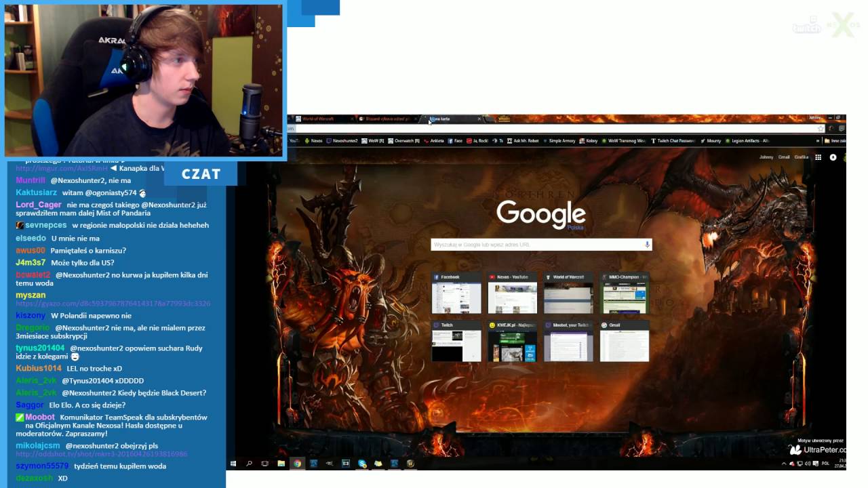Open the Gmail link at top right
This screenshot has height=488, width=868.
click(784, 157)
